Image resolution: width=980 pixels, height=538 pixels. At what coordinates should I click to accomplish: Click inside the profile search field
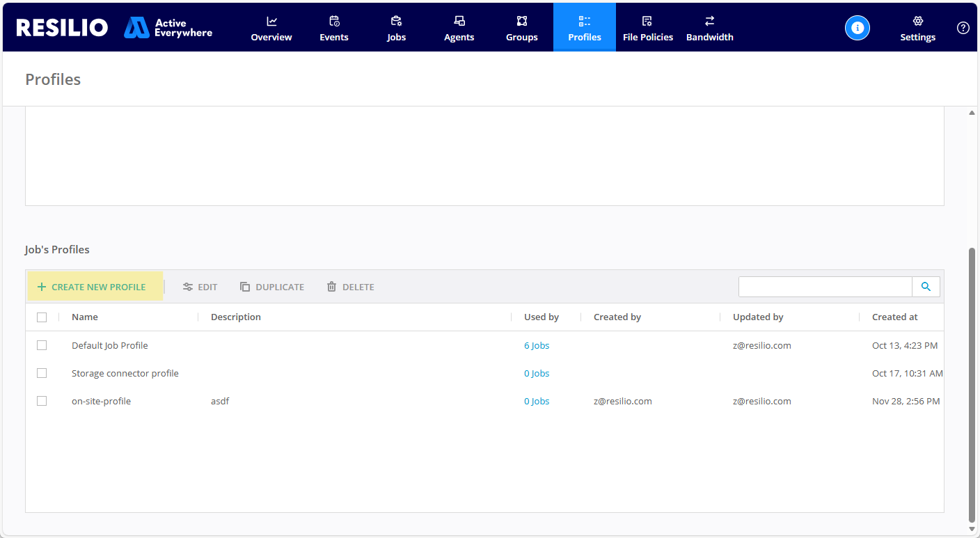[x=825, y=286]
